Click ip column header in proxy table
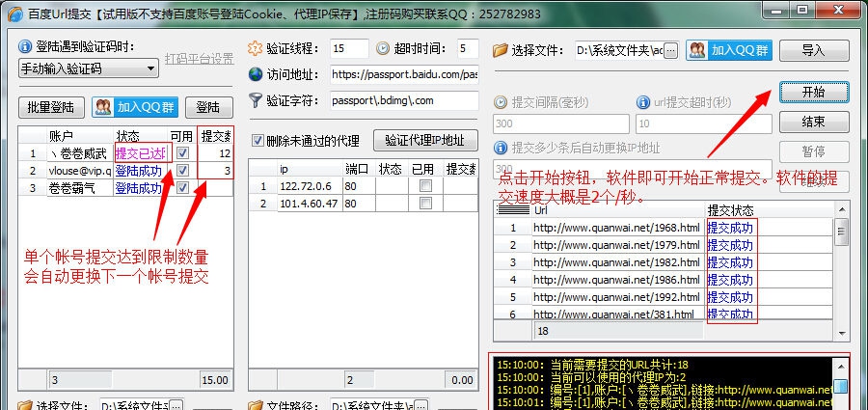868x410 pixels. click(310, 169)
